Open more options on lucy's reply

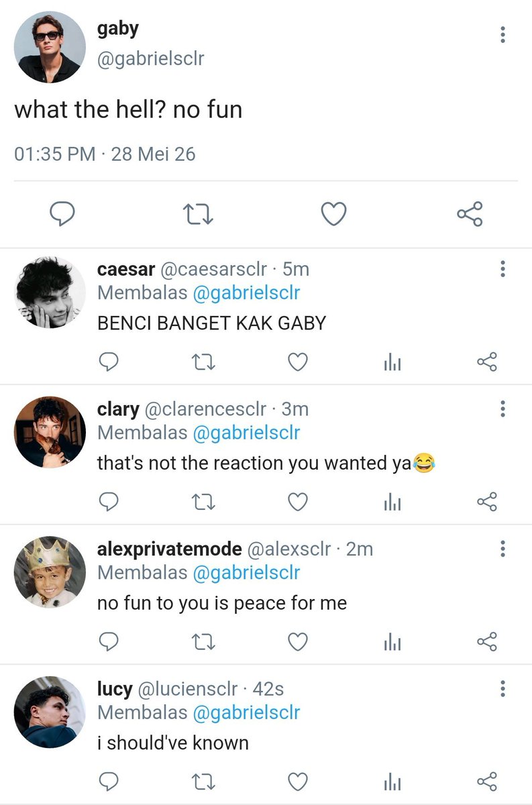click(x=502, y=688)
